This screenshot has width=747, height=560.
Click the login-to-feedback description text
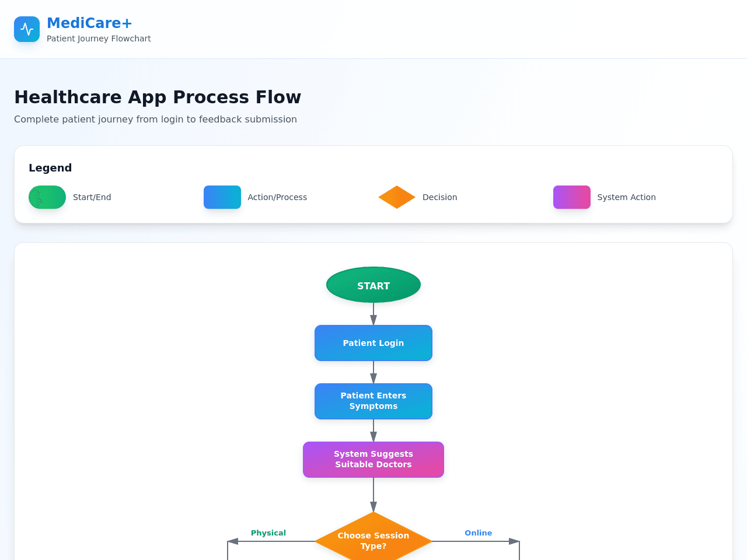[155, 119]
